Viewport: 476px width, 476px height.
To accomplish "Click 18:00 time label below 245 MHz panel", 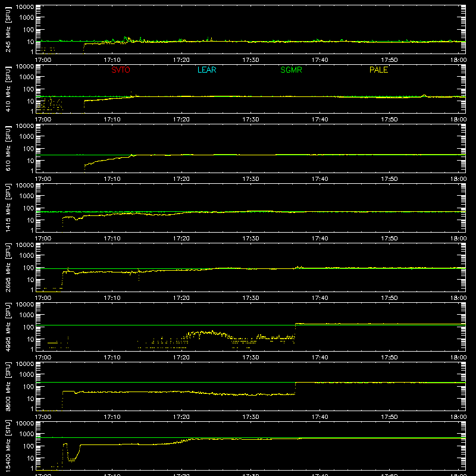I will click(x=458, y=60).
